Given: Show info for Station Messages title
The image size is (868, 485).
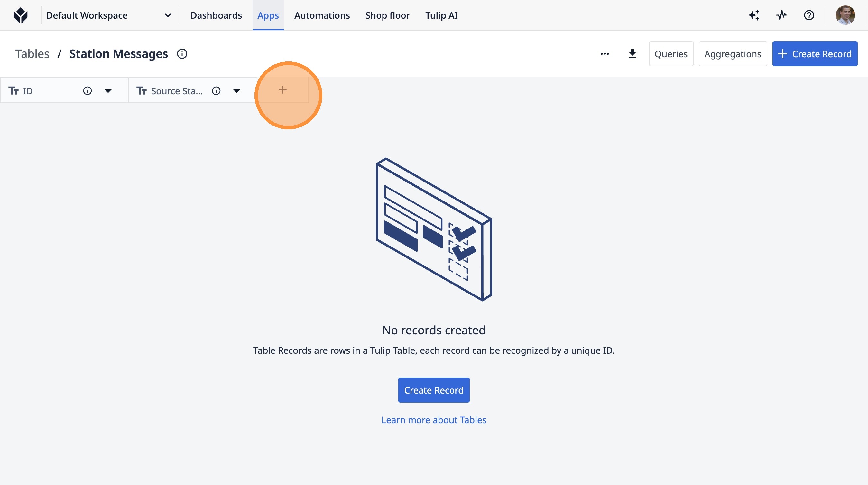Looking at the screenshot, I should 182,54.
